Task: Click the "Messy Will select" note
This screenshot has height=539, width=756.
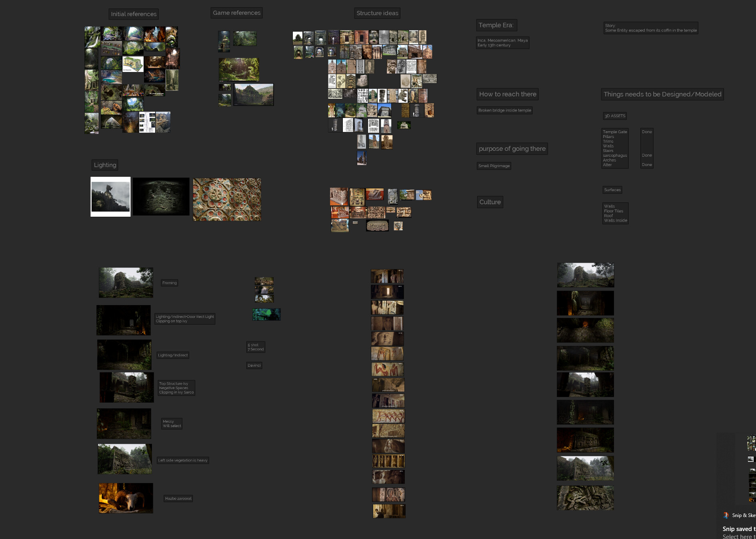Action: click(172, 424)
